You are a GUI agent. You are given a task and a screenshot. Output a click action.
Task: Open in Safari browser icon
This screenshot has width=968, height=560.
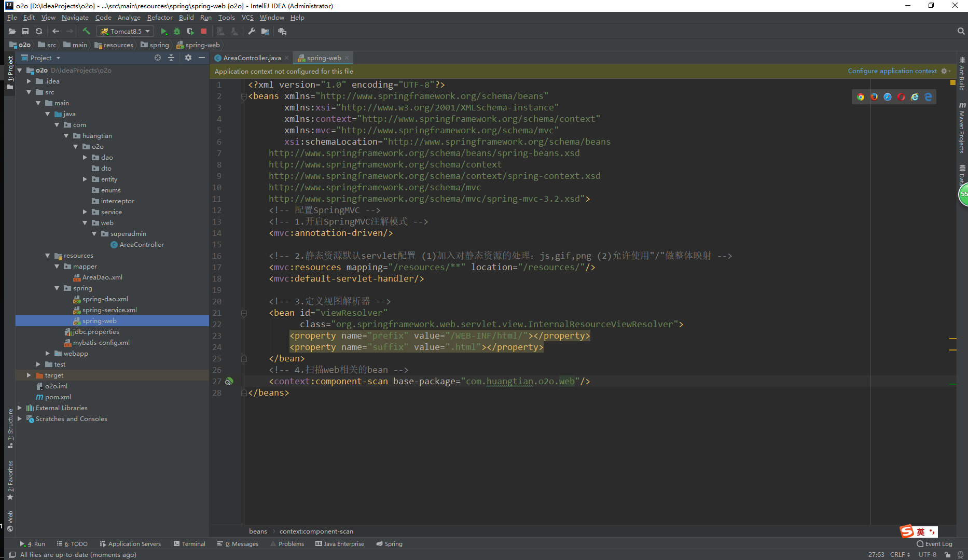click(888, 97)
